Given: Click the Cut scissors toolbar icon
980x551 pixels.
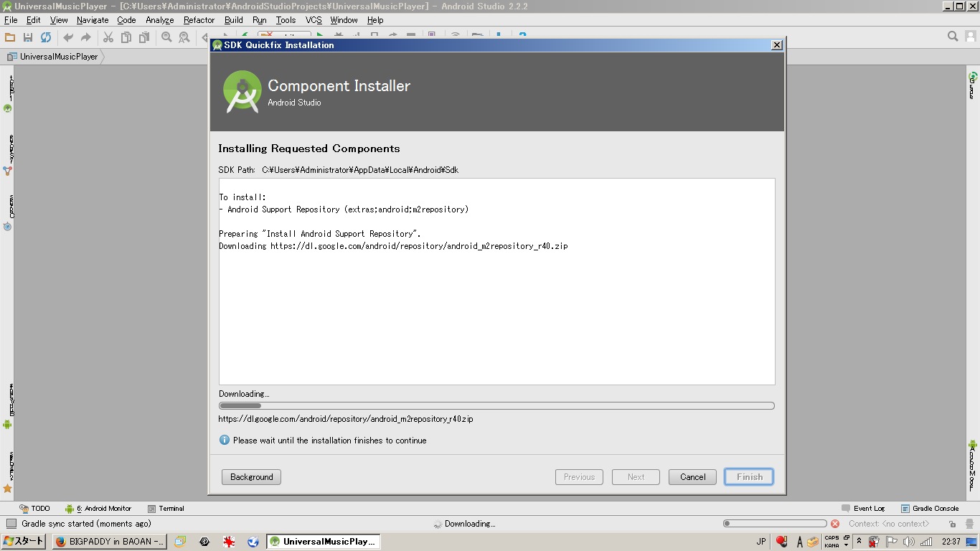Looking at the screenshot, I should (x=108, y=37).
